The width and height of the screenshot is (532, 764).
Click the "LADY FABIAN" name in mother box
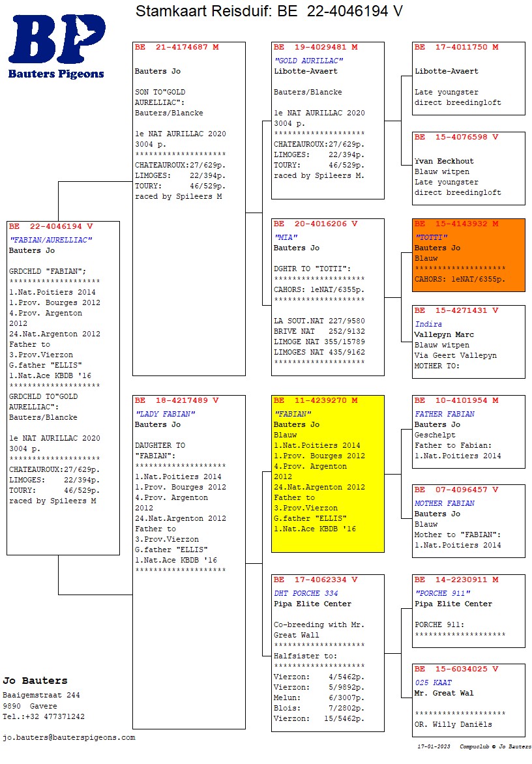click(165, 414)
